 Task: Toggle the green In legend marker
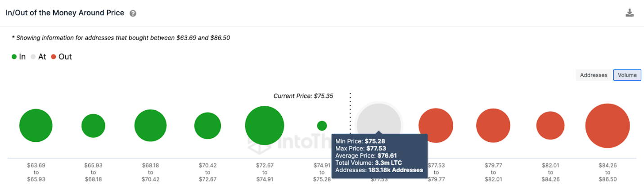tap(14, 57)
